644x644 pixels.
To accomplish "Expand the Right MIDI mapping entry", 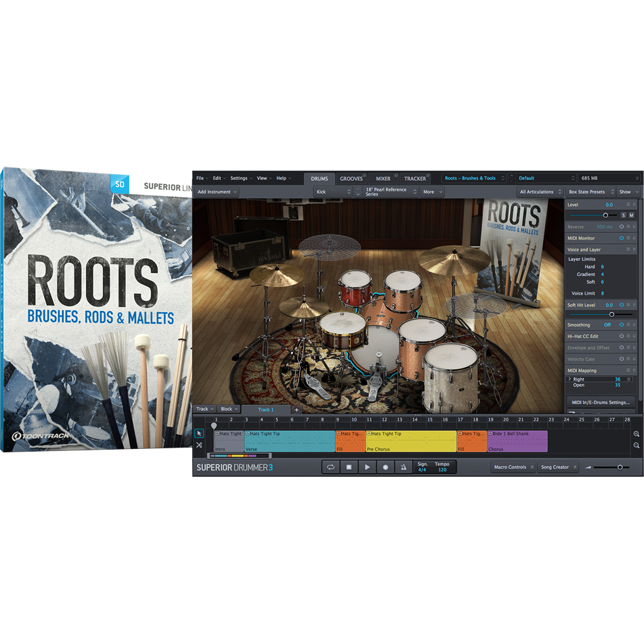I will (x=570, y=379).
